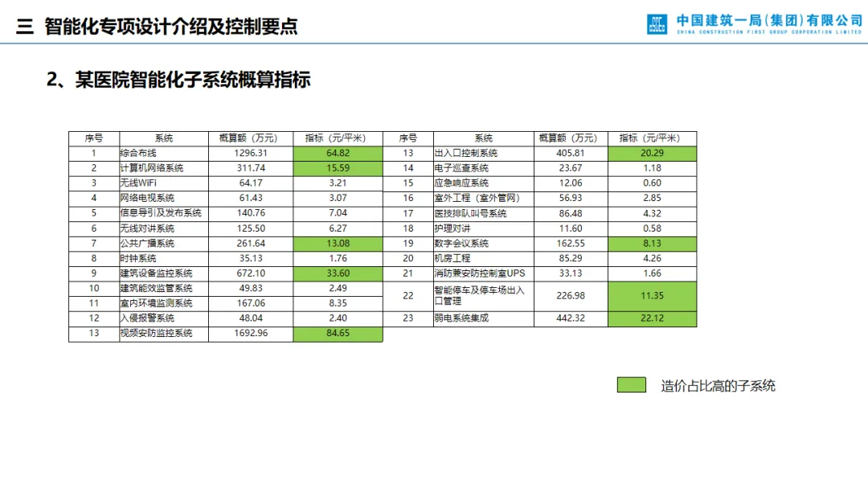Select cell '医技排队叫号系统'

[x=484, y=213]
